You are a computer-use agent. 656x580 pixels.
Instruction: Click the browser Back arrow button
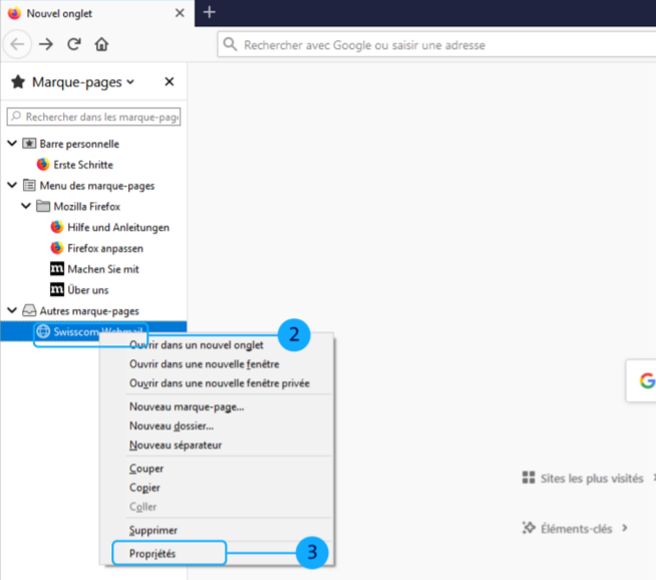tap(17, 44)
